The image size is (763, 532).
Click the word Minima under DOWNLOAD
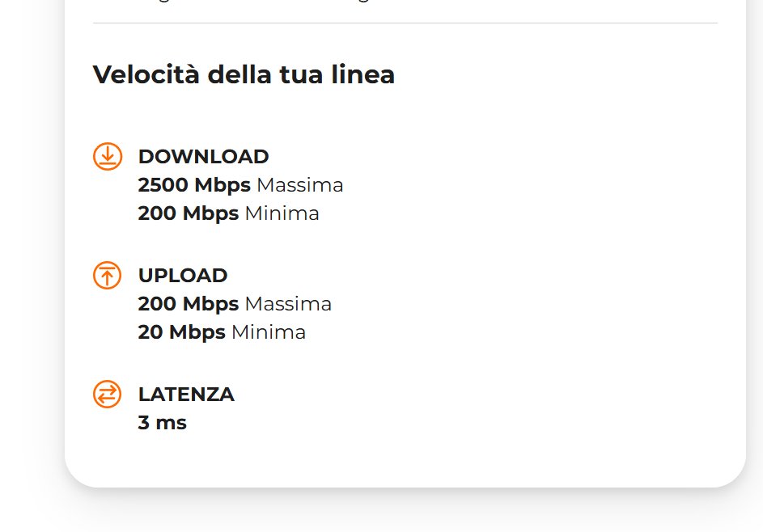coord(282,213)
